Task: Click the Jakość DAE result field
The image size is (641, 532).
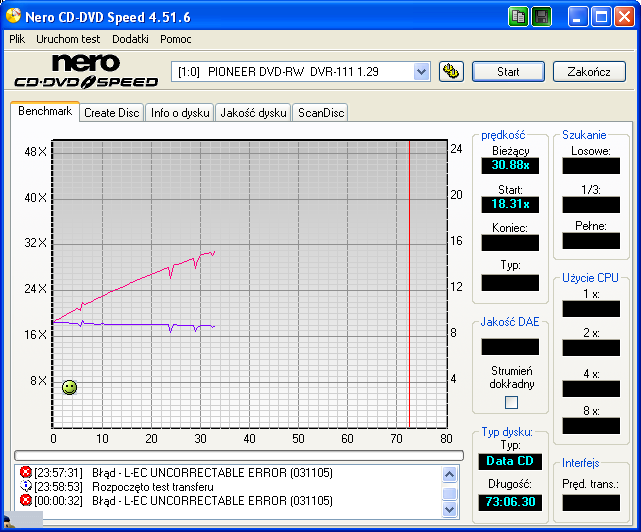Action: pyautogui.click(x=510, y=347)
